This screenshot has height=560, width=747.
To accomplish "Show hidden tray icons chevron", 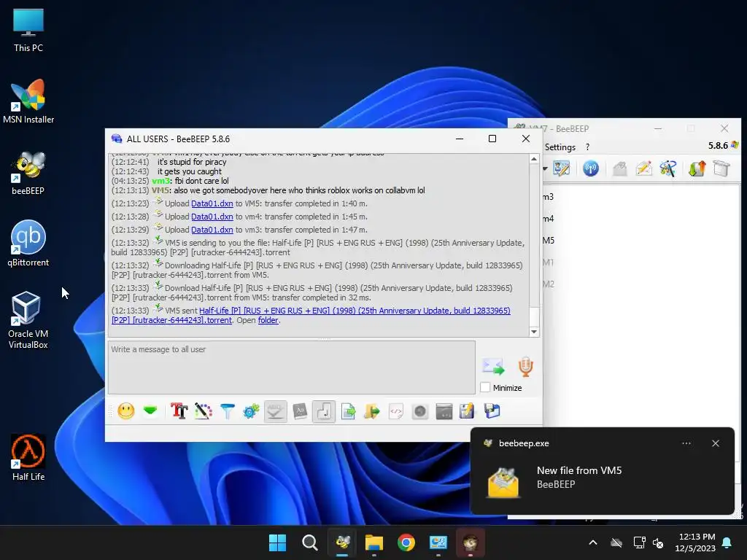I will tap(592, 542).
